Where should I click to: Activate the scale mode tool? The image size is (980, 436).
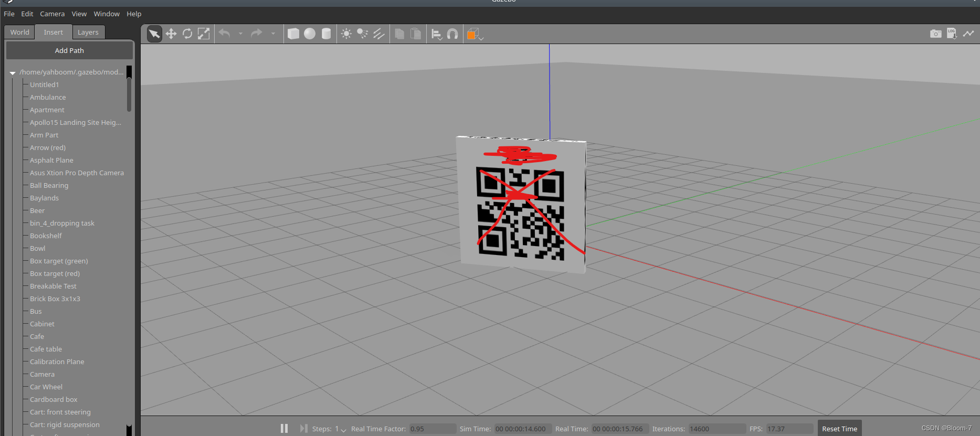coord(204,34)
